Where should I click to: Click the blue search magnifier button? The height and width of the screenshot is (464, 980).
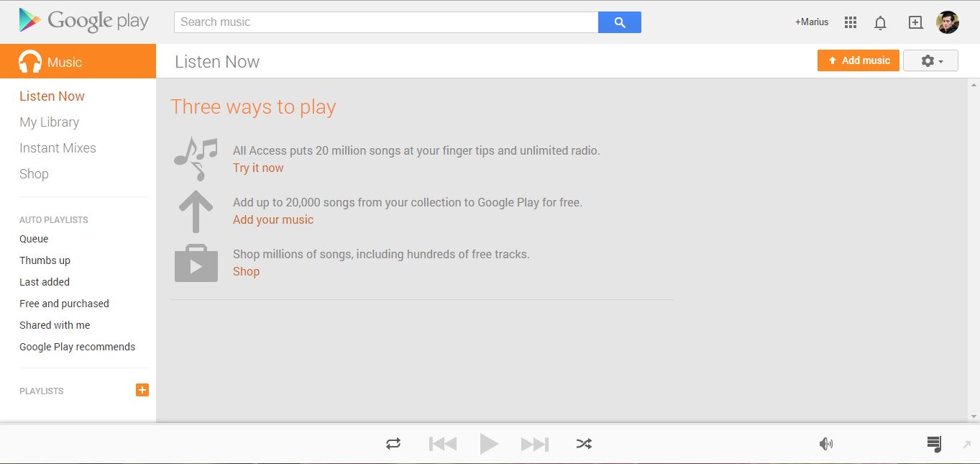coord(620,22)
